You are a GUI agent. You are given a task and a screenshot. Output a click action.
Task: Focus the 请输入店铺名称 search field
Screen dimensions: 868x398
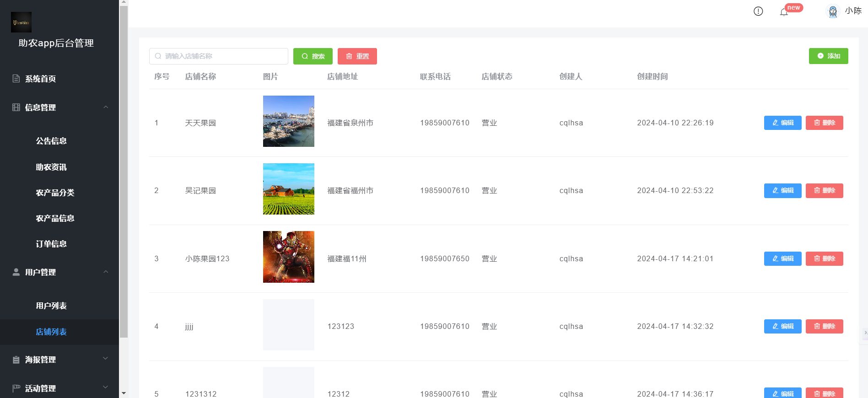[219, 56]
